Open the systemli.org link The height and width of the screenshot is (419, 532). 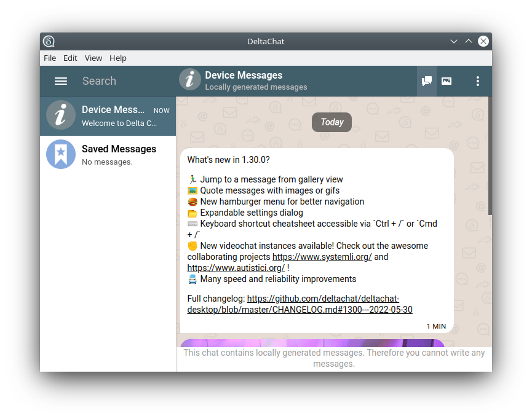(322, 257)
